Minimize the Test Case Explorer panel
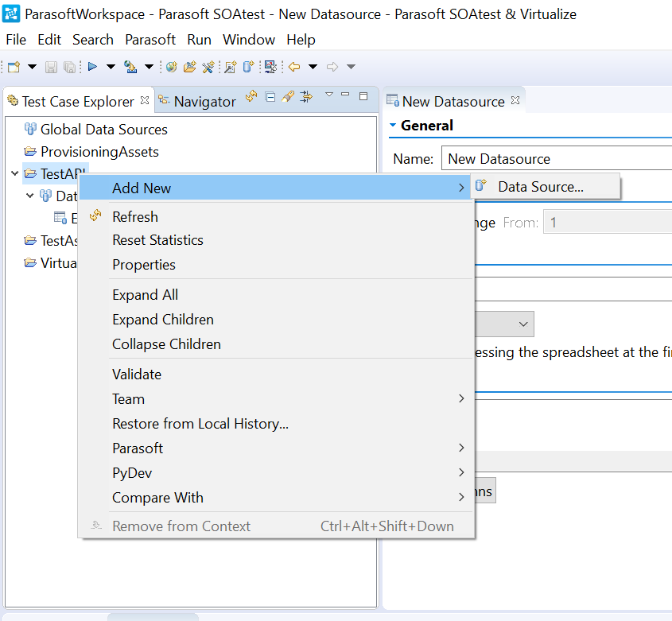The width and height of the screenshot is (672, 621). tap(345, 95)
